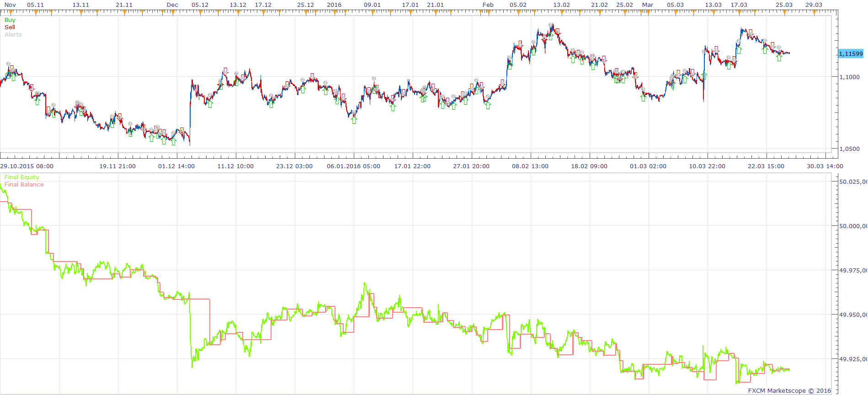
Task: Select the 49.975,00 equity axis value
Action: pos(853,271)
